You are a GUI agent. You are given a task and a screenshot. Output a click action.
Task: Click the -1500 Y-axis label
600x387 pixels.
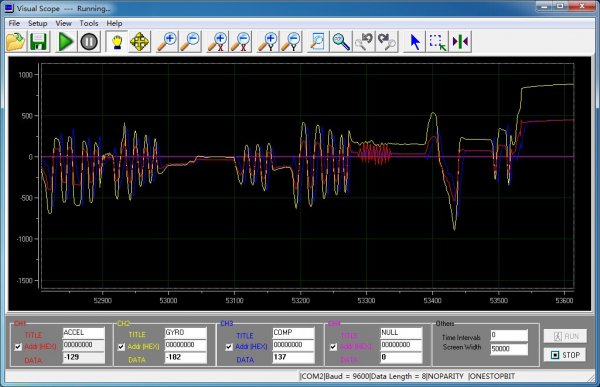pyautogui.click(x=24, y=281)
